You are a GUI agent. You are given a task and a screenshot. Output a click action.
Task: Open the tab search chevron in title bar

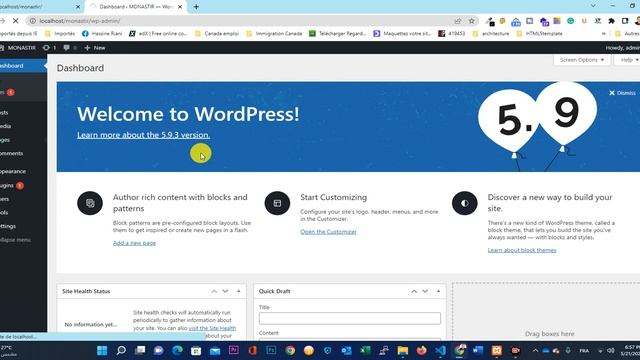(x=593, y=6)
